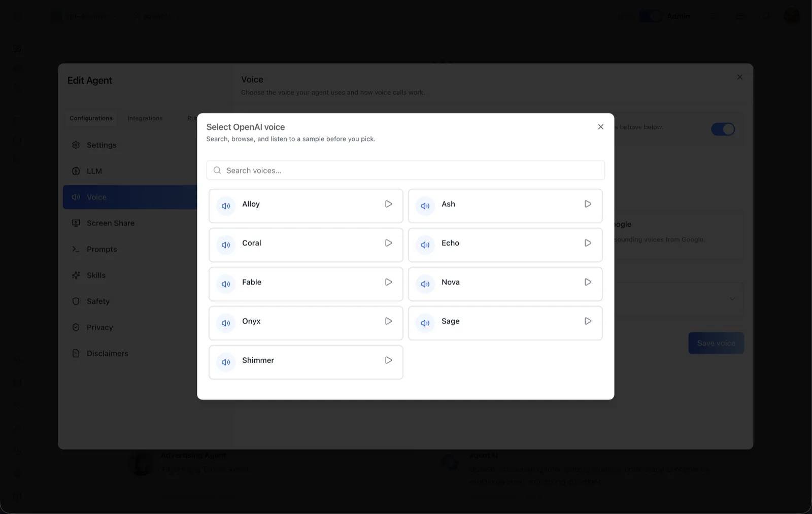
Task: Play the Alloy voice sample
Action: (388, 204)
